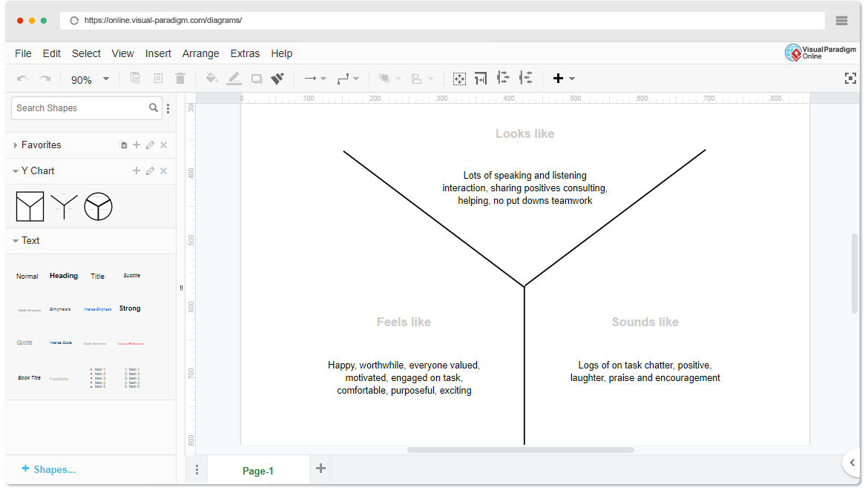Collapse the Text section

pyautogui.click(x=15, y=241)
